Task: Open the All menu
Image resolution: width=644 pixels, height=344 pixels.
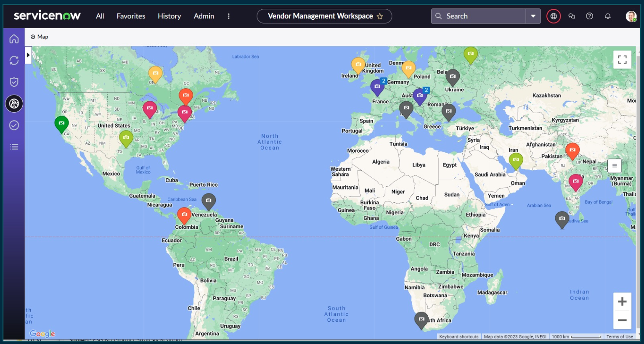Action: (x=100, y=16)
